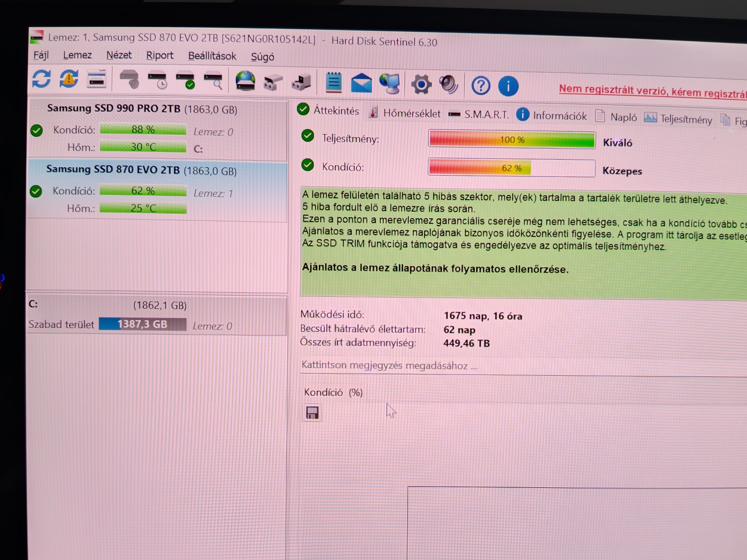The height and width of the screenshot is (560, 747).
Task: Open the Riport menu
Action: point(159,56)
